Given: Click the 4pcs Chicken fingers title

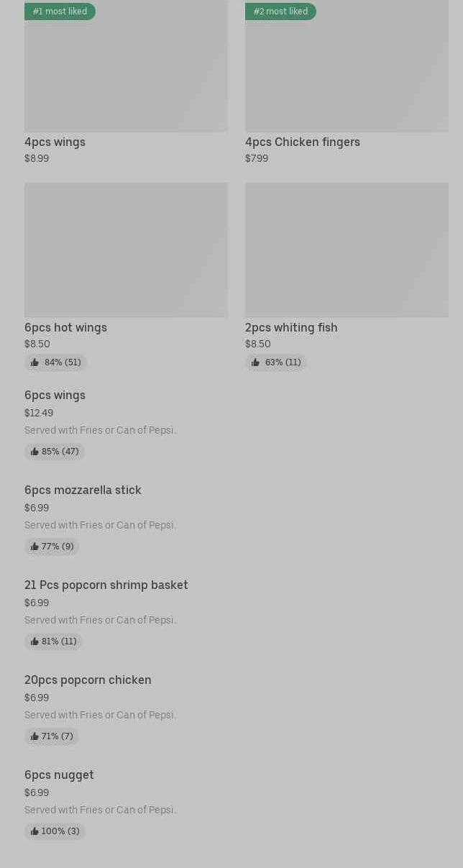Looking at the screenshot, I should click(x=302, y=142).
